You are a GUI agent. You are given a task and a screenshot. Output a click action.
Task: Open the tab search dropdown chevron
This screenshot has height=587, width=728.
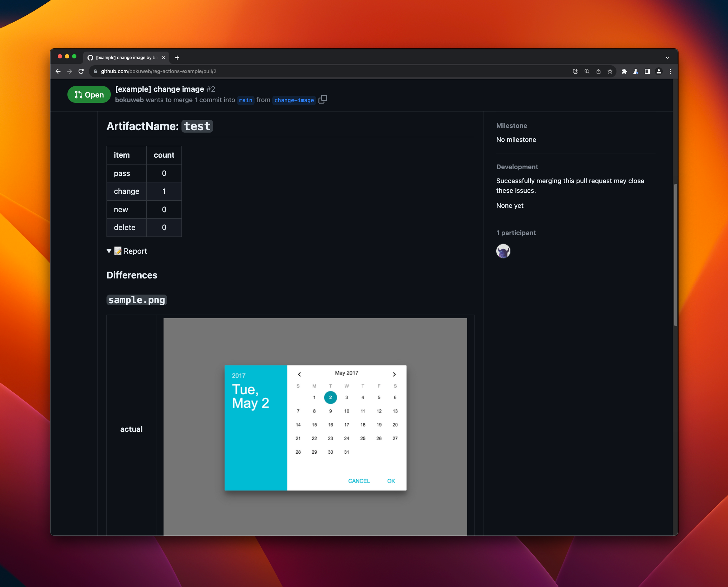click(x=667, y=58)
